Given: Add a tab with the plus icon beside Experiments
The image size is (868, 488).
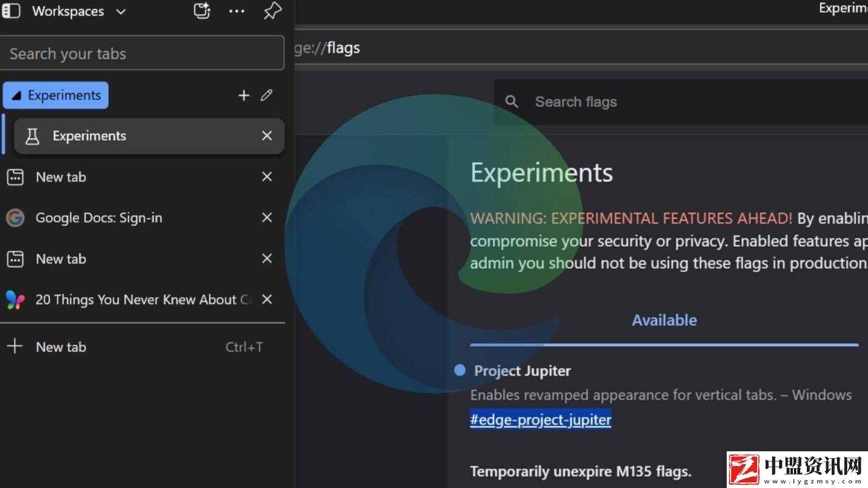Looking at the screenshot, I should 244,95.
